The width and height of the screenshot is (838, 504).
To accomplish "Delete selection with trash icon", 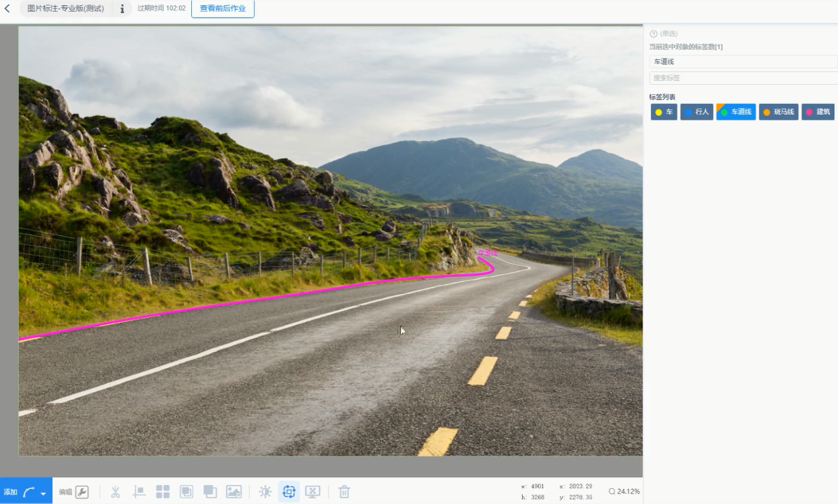I will click(x=344, y=491).
